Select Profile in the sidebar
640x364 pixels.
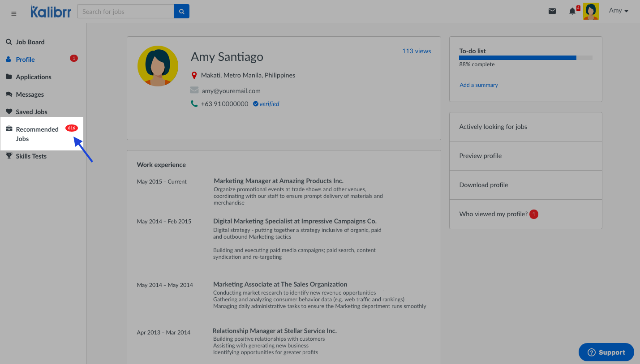click(25, 60)
